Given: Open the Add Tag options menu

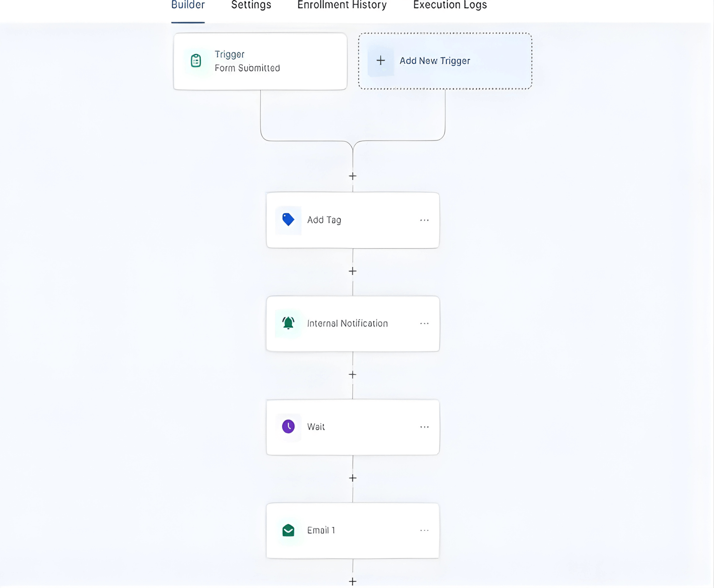Looking at the screenshot, I should click(424, 220).
